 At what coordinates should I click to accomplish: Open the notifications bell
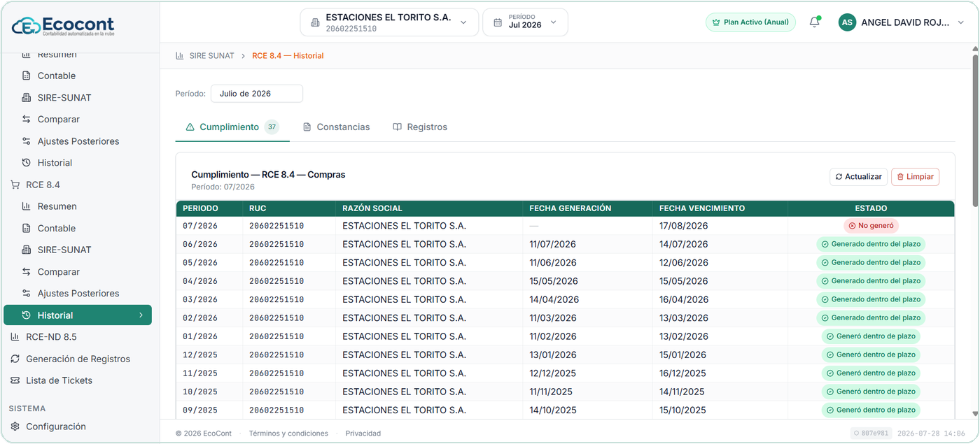pos(814,22)
